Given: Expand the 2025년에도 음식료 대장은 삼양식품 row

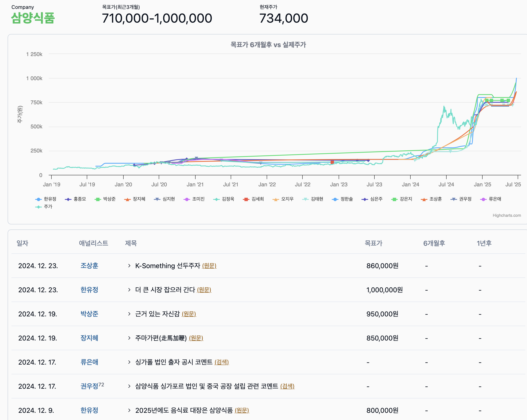Looking at the screenshot, I should 129,410.
